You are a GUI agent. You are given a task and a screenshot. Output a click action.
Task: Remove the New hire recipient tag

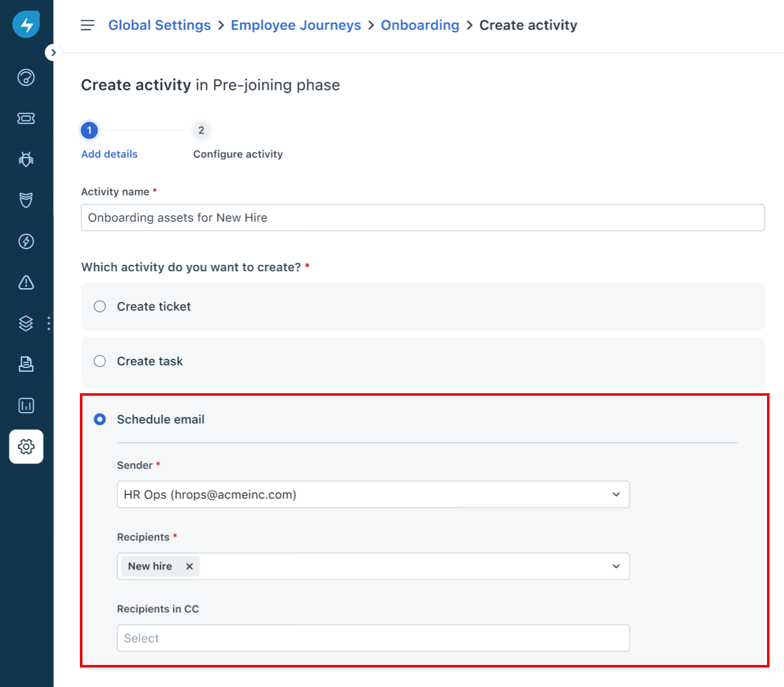[x=189, y=566]
